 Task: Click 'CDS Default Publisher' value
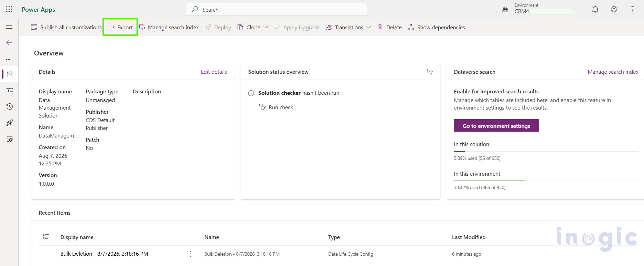point(100,124)
